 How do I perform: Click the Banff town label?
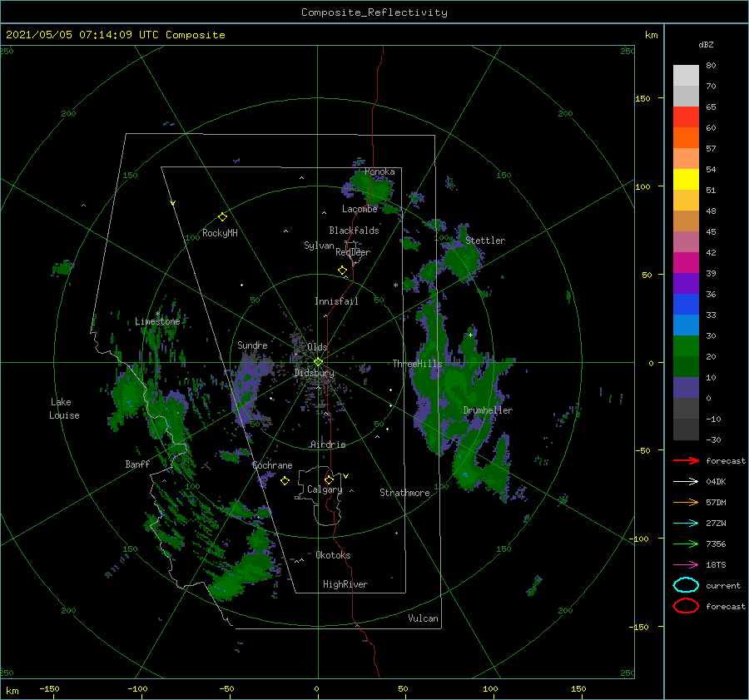click(137, 464)
